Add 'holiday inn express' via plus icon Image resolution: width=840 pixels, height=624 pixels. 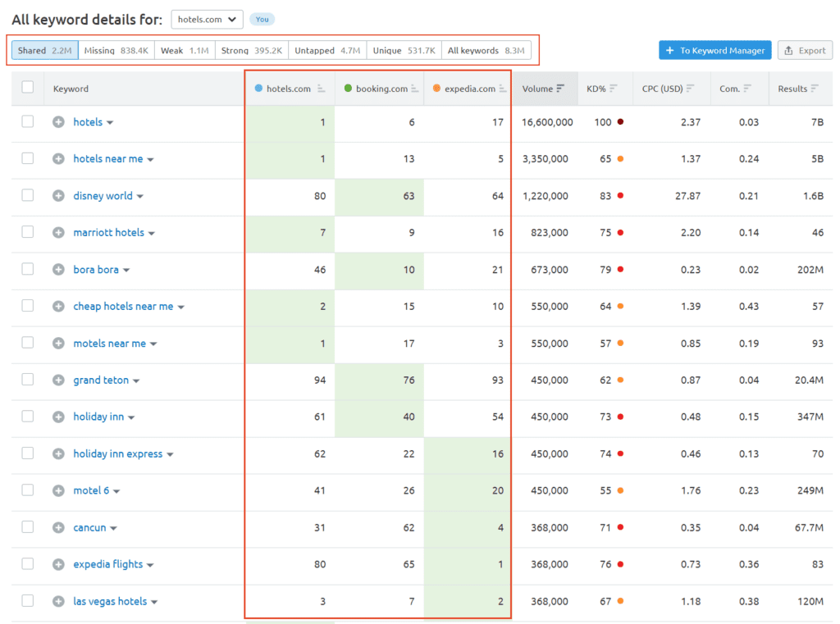tap(58, 453)
